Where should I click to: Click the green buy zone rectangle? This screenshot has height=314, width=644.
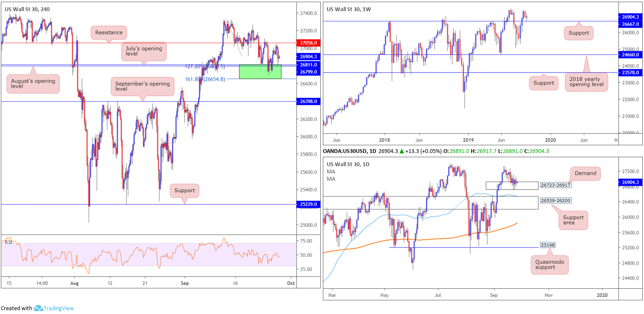point(260,72)
